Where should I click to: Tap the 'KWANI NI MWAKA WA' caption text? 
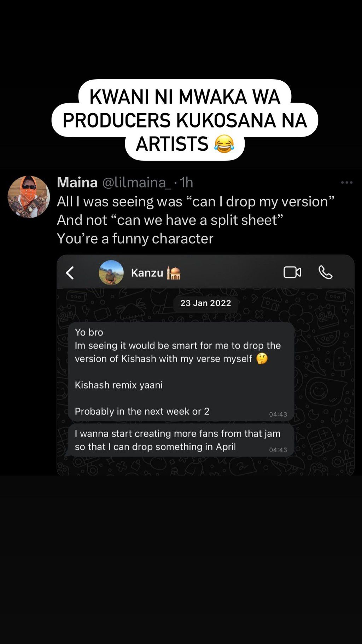click(185, 97)
